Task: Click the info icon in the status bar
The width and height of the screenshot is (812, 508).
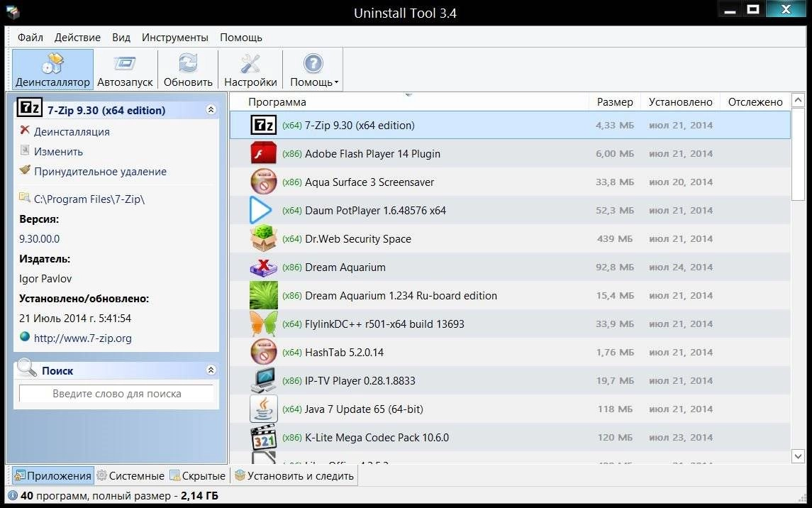Action: (x=13, y=495)
